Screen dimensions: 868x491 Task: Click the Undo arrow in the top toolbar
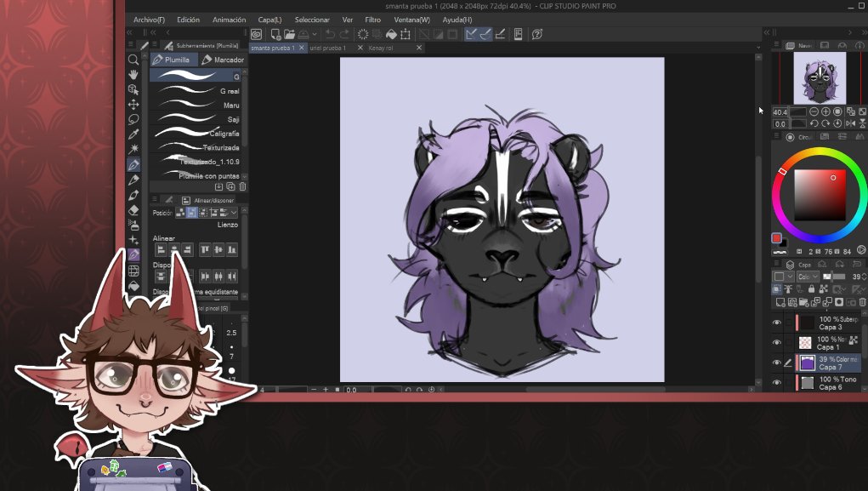[331, 33]
